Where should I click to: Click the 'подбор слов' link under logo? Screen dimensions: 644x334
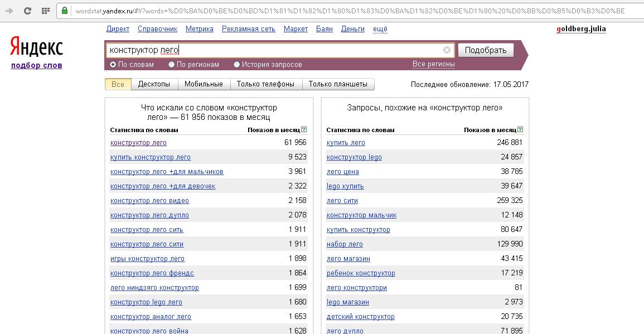click(37, 65)
